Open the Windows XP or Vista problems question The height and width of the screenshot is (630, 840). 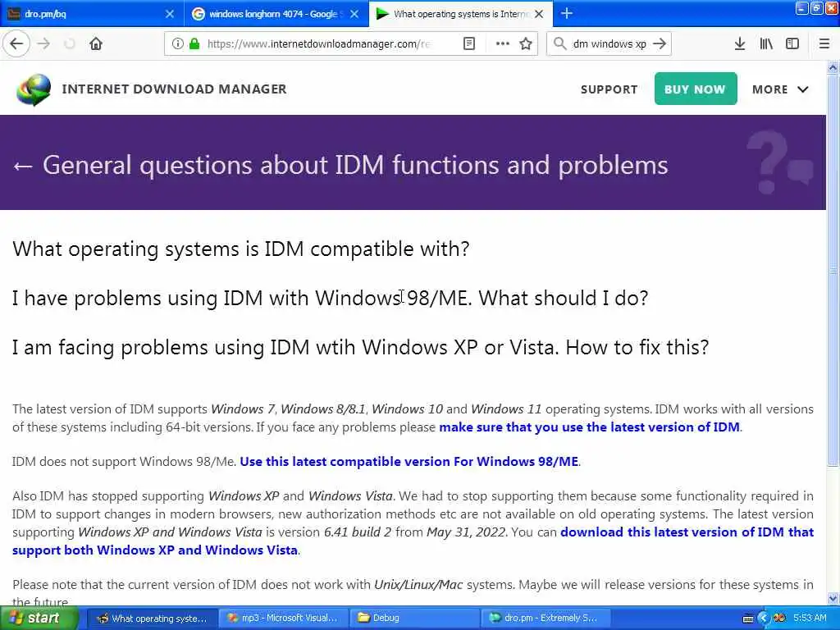361,347
